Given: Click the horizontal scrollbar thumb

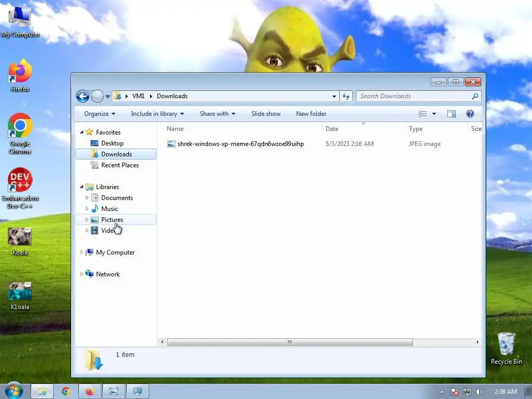Looking at the screenshot, I should point(290,342).
